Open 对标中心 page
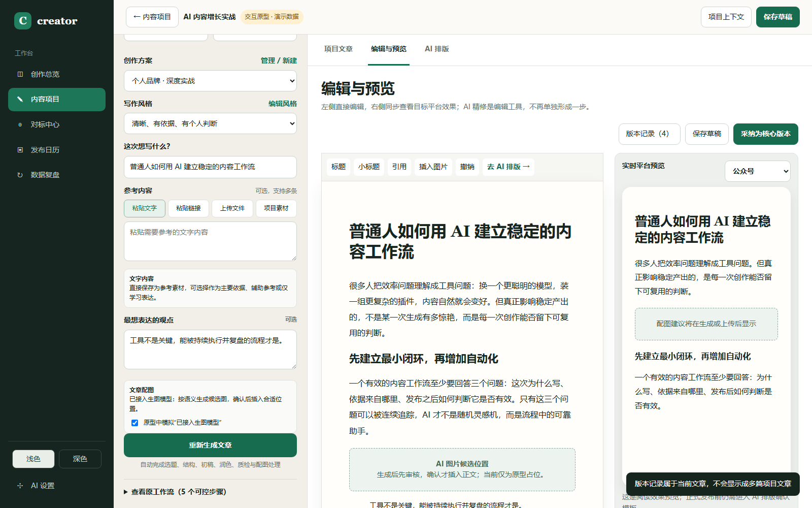This screenshot has height=508, width=812. pyautogui.click(x=57, y=124)
